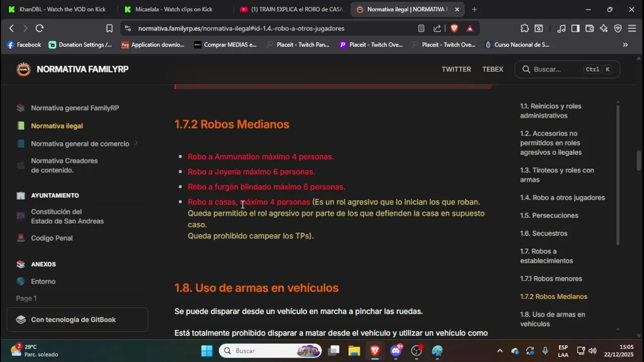The image size is (644, 362).
Task: Open Brave Shields lion icon
Action: (x=454, y=29)
